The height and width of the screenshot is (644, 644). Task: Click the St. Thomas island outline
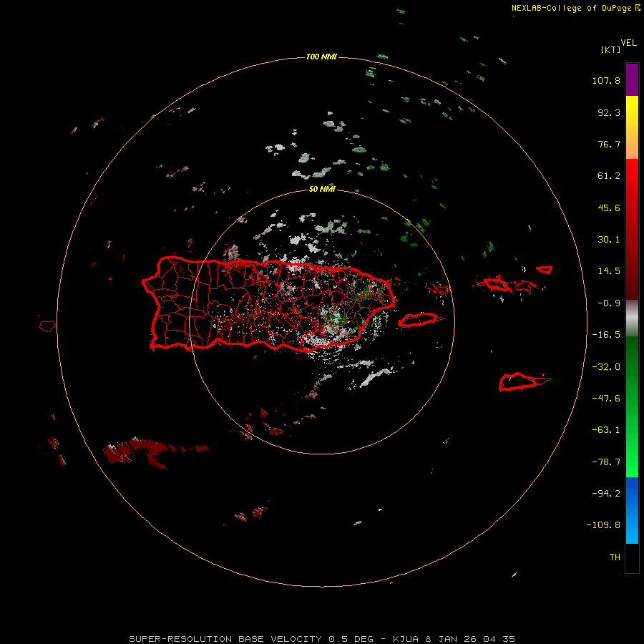496,284
